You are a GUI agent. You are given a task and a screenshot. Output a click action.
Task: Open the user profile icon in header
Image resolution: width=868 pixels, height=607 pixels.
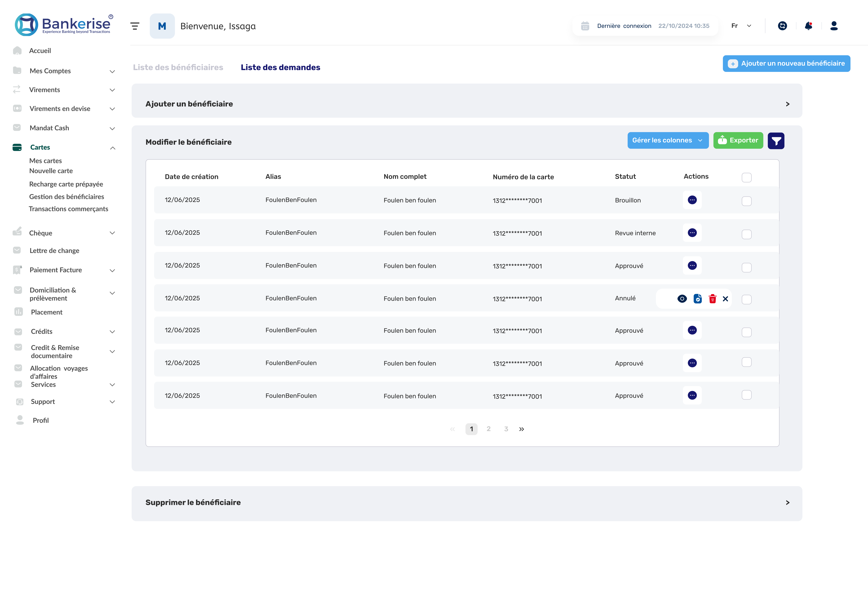pyautogui.click(x=834, y=26)
